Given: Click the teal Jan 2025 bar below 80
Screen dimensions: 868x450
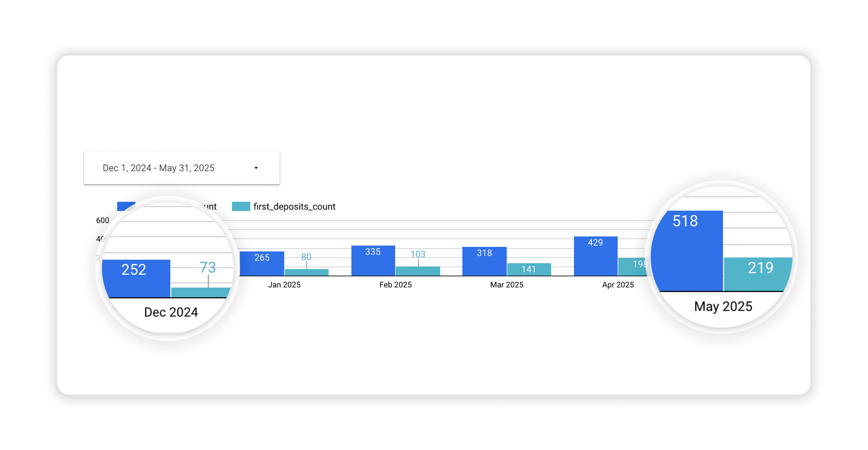Looking at the screenshot, I should (x=306, y=272).
